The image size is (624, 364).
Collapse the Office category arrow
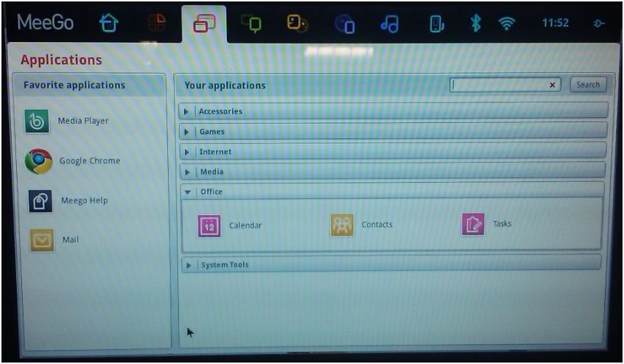(188, 192)
